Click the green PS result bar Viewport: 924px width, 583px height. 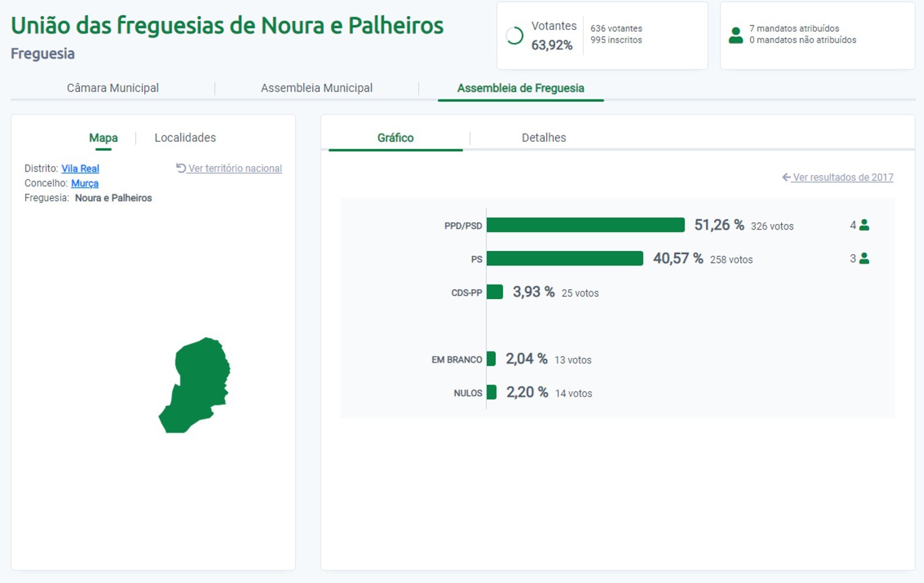pyautogui.click(x=564, y=259)
